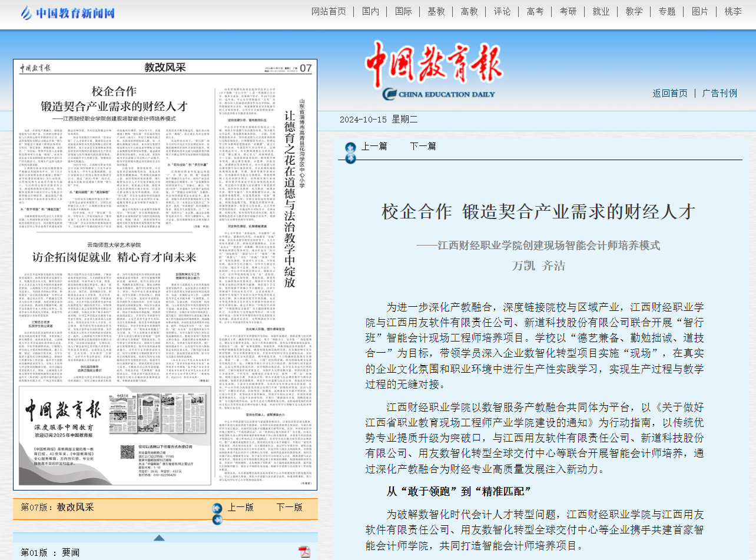Click the up-arrow icon beside 上一篇
The width and height of the screenshot is (756, 560).
click(350, 147)
